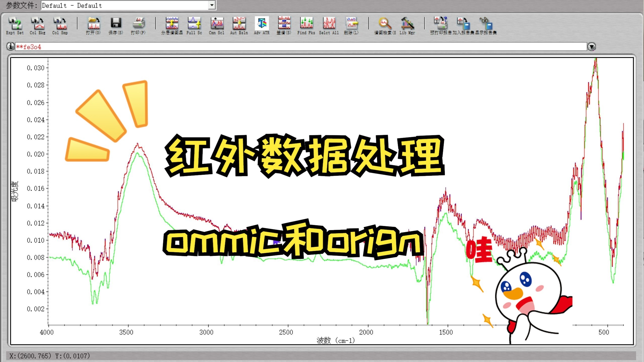Apply Common Scale (Cmn Scl)
The width and height of the screenshot is (644, 362).
pos(217,25)
